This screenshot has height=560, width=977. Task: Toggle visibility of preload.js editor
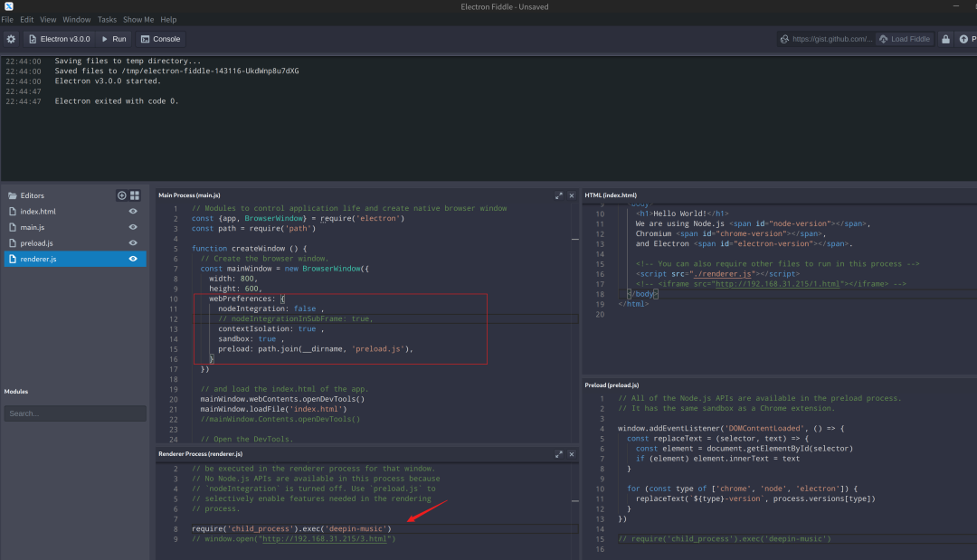click(133, 243)
